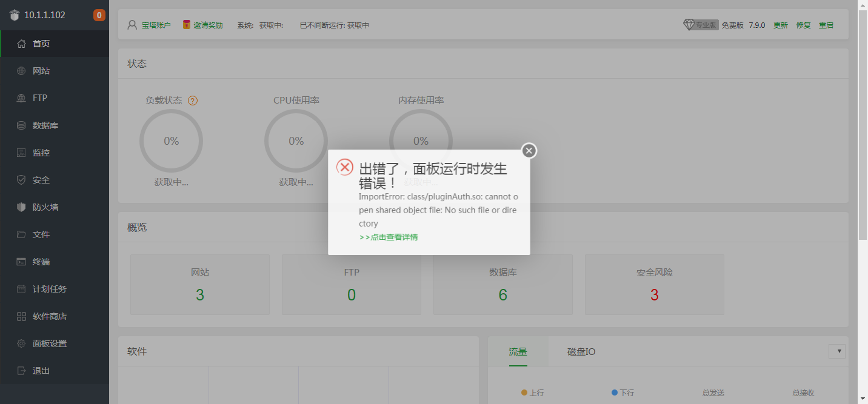Open the 邀请奖励 invite reward link
This screenshot has width=868, height=404.
click(208, 25)
